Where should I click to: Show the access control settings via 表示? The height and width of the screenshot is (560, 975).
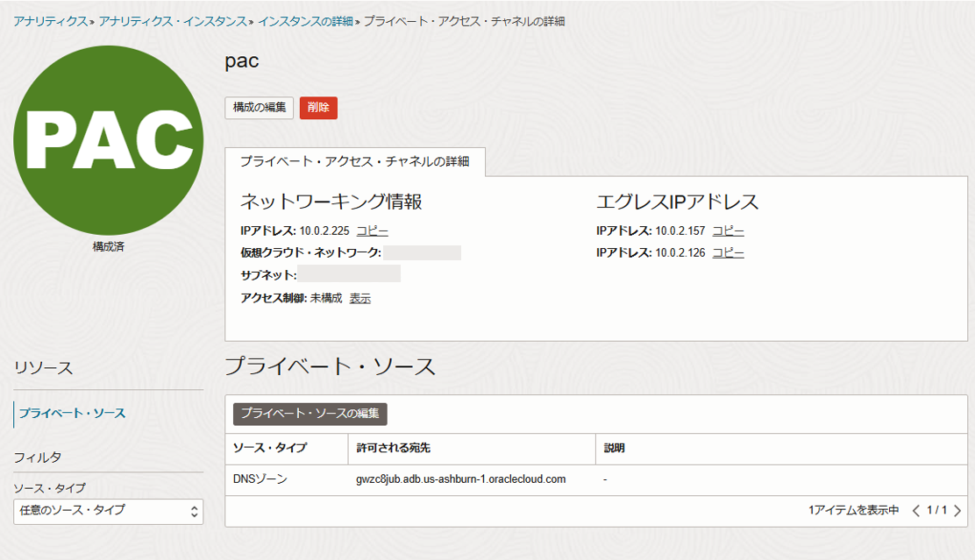coord(360,298)
